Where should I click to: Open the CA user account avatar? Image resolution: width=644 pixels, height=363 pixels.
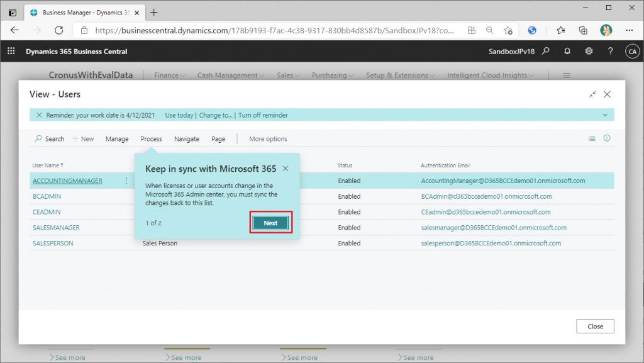pyautogui.click(x=633, y=52)
